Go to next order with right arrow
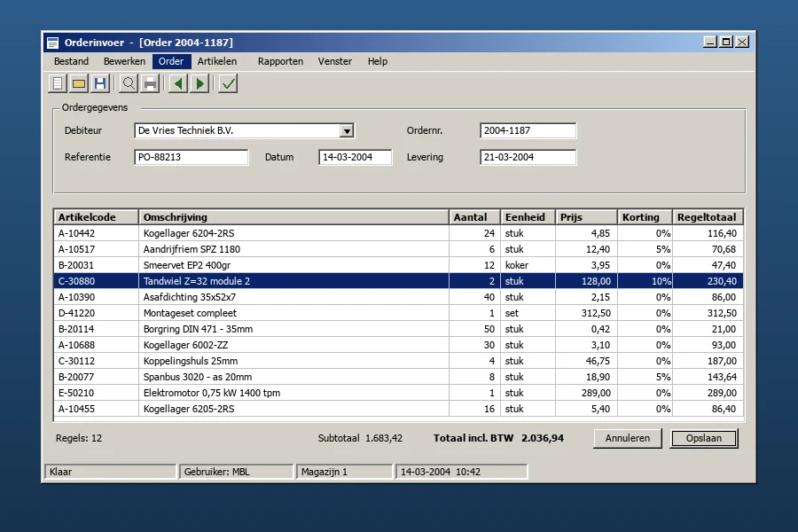798x532 pixels. point(199,83)
